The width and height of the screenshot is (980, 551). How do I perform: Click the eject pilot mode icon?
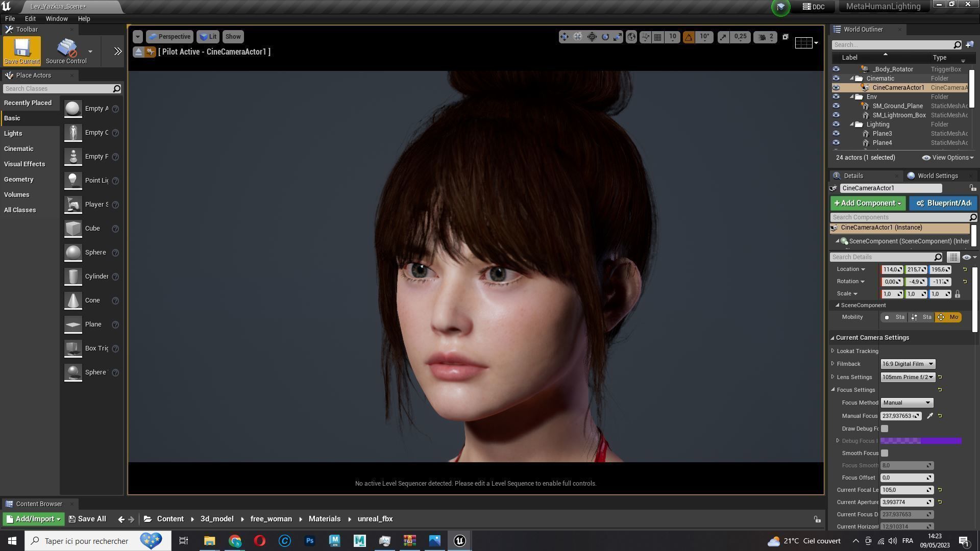pyautogui.click(x=138, y=52)
